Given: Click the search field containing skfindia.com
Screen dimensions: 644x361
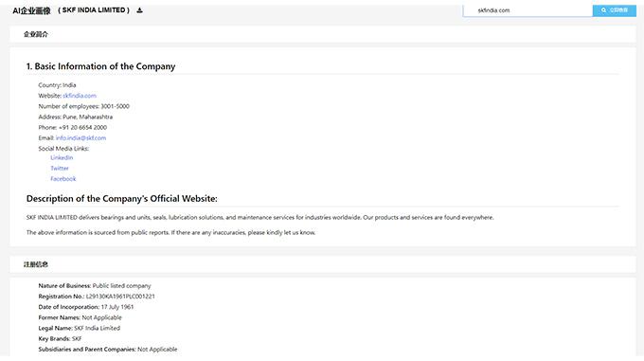Looking at the screenshot, I should pos(528,10).
